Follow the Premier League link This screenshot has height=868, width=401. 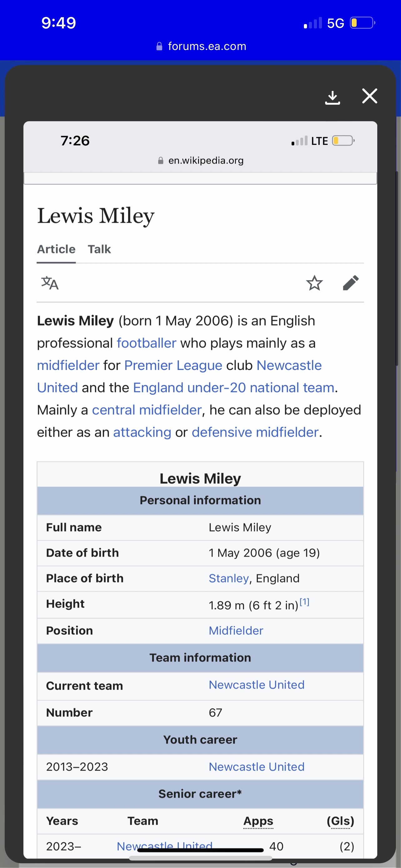pos(173,365)
